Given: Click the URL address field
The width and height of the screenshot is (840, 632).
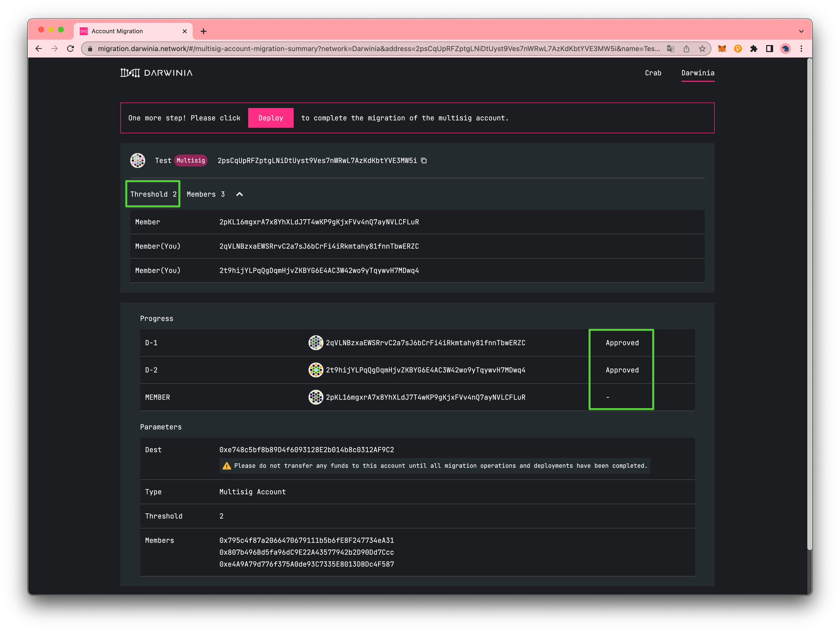Looking at the screenshot, I should pyautogui.click(x=378, y=49).
